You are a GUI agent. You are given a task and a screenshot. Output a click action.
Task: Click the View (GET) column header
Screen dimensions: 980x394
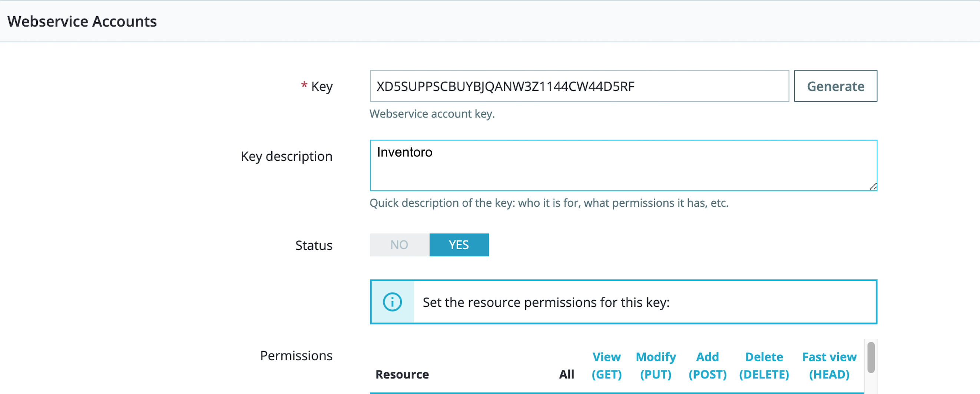tap(606, 365)
